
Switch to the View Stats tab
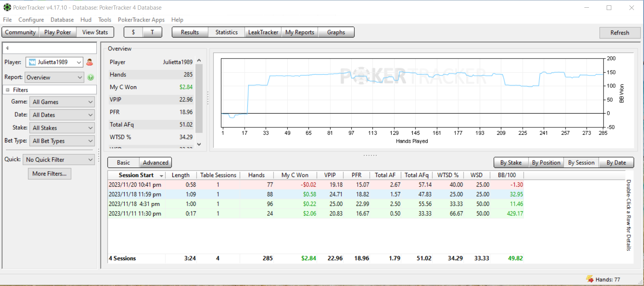point(95,32)
